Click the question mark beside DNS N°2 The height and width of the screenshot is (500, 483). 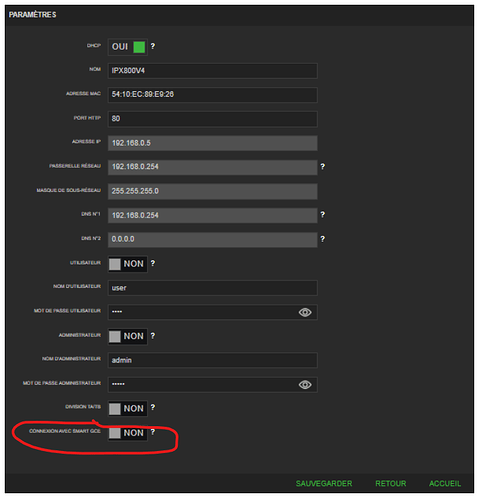[x=322, y=239]
